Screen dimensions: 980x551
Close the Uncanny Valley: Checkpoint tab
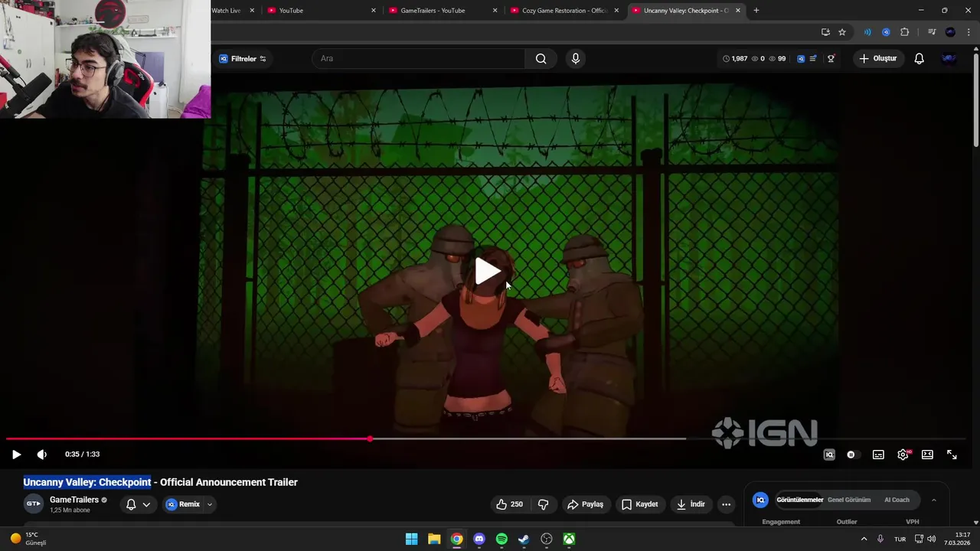(x=738, y=11)
